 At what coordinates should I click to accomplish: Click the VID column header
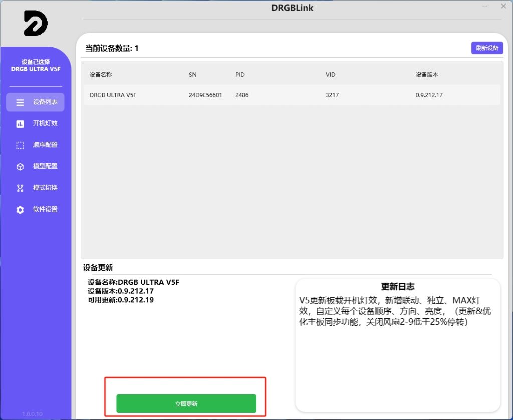pos(331,74)
